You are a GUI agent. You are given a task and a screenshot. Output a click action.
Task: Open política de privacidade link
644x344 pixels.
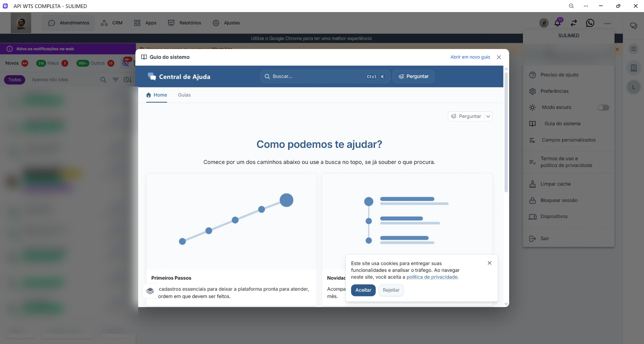[x=432, y=277]
